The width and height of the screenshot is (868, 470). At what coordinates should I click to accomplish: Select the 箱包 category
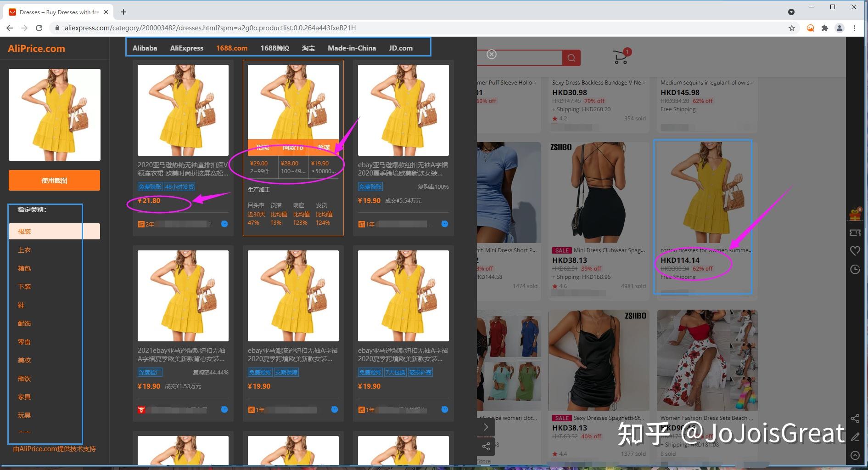pos(24,268)
